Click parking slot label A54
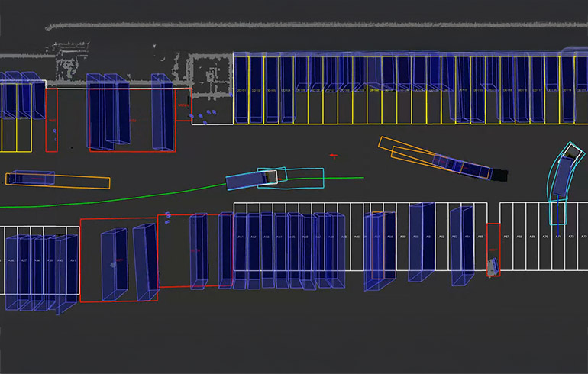This screenshot has width=588, height=374. pos(279,237)
